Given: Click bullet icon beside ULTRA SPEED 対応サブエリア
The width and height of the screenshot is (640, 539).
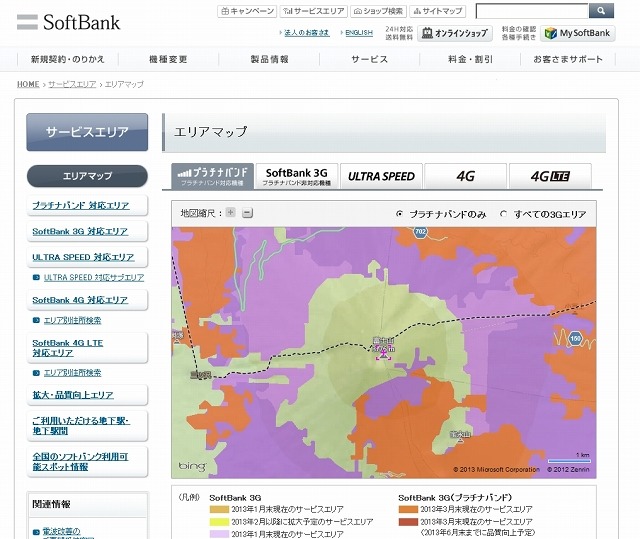Looking at the screenshot, I should click(36, 277).
